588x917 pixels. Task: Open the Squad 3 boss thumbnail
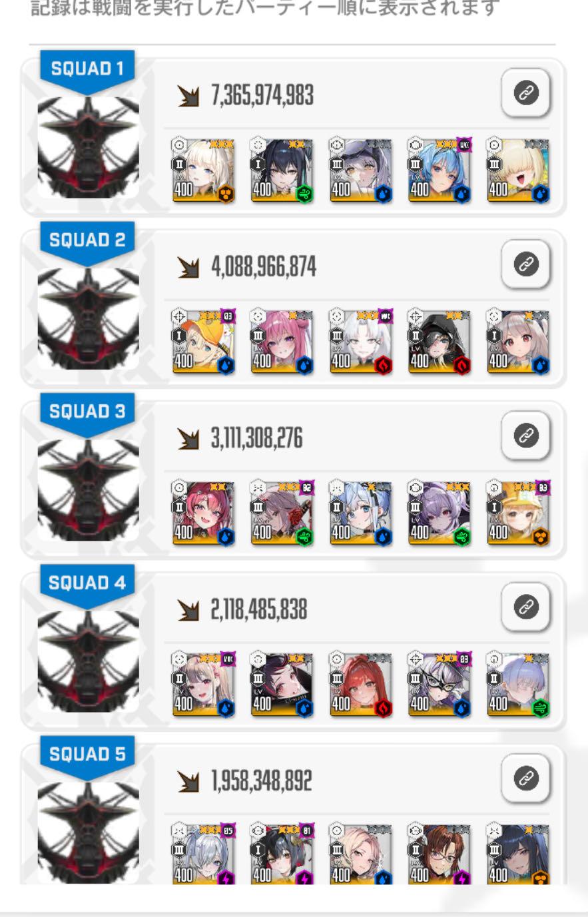click(x=88, y=490)
